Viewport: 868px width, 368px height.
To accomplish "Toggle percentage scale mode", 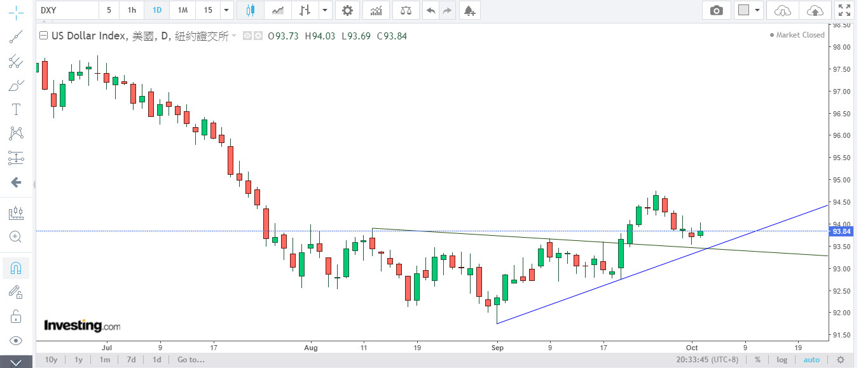I will (x=757, y=360).
